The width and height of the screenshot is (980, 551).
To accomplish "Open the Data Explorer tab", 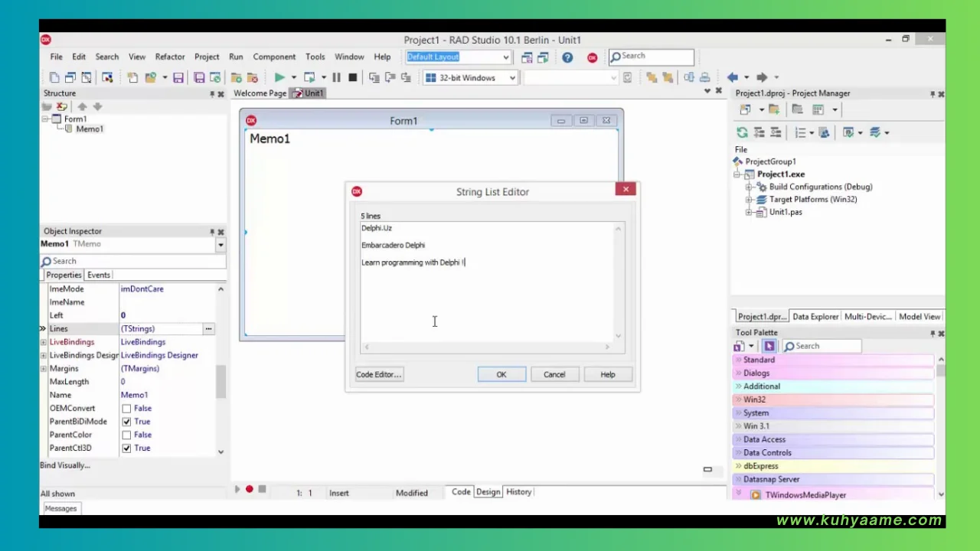I will (815, 316).
